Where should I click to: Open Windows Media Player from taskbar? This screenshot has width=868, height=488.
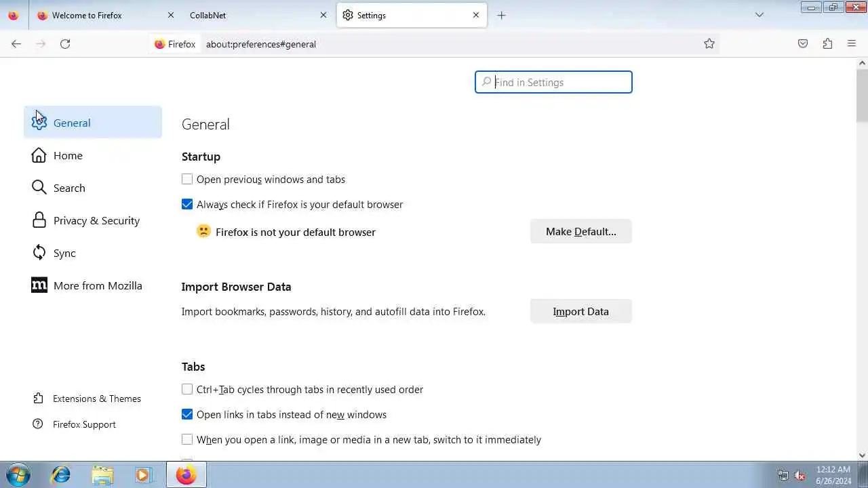[x=144, y=475]
